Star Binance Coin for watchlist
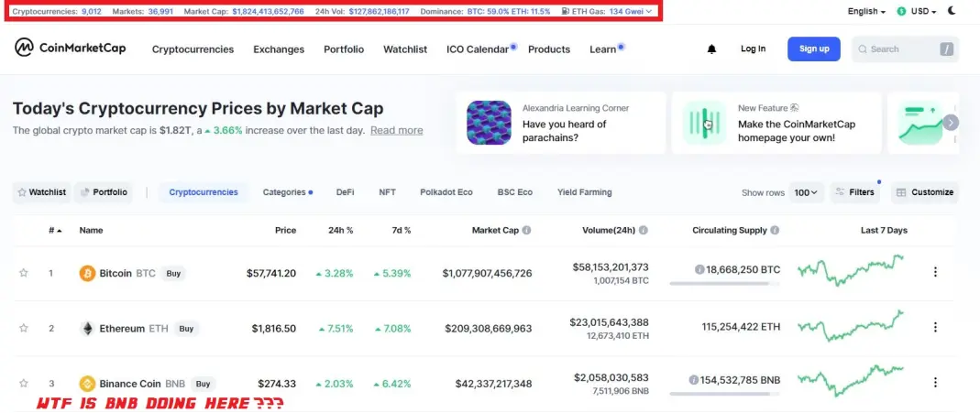The width and height of the screenshot is (980, 413). click(x=23, y=383)
